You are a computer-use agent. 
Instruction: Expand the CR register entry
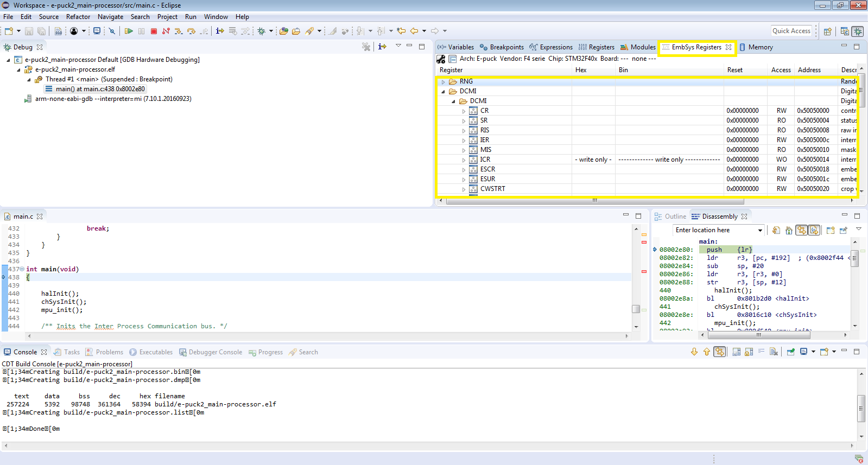(x=464, y=111)
